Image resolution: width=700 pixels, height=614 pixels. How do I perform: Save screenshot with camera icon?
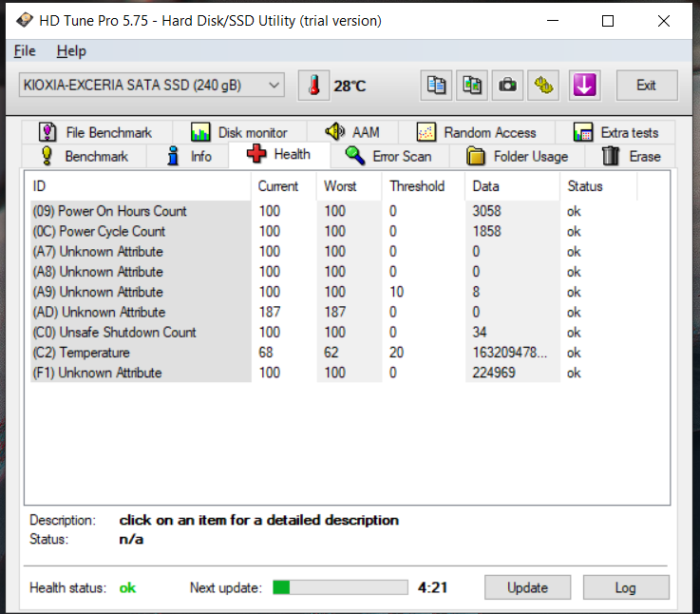click(x=507, y=85)
